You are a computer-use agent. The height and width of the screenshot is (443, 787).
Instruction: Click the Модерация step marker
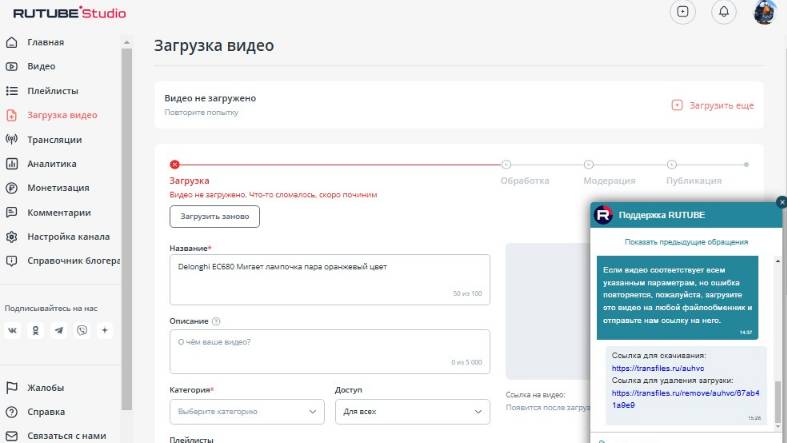(589, 165)
